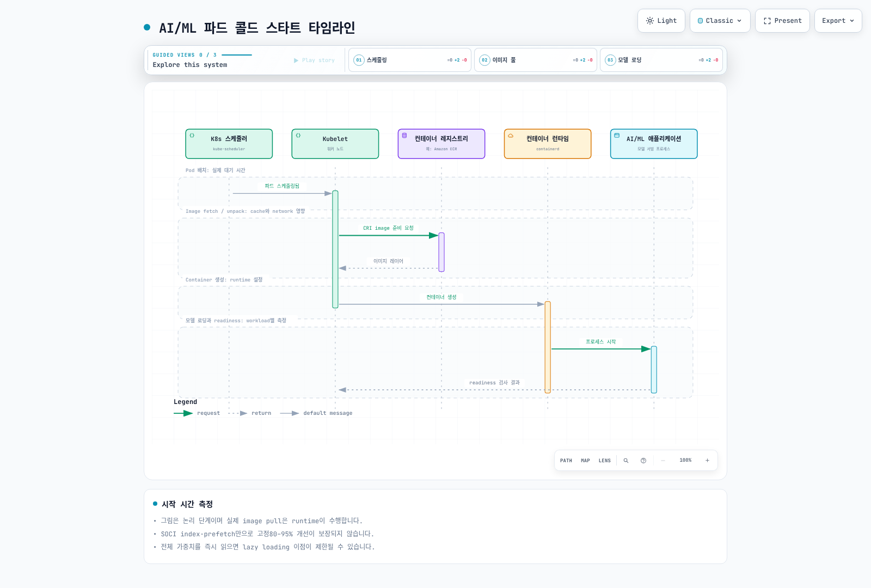Click the 컨테이너 런타임 activation bar
Image resolution: width=871 pixels, height=588 pixels.
point(548,347)
